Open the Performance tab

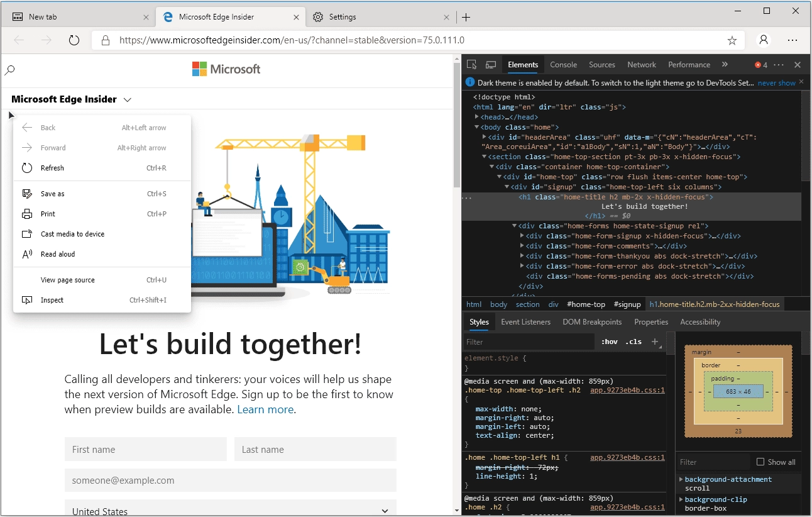tap(689, 65)
